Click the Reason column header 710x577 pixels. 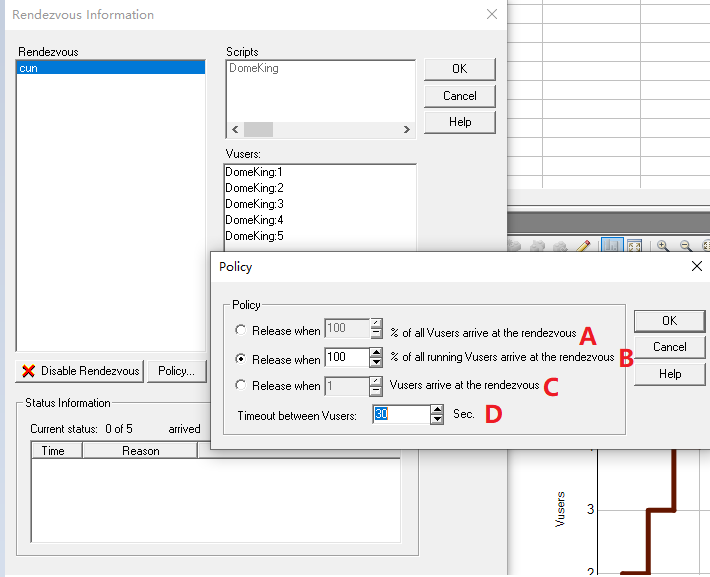point(140,451)
